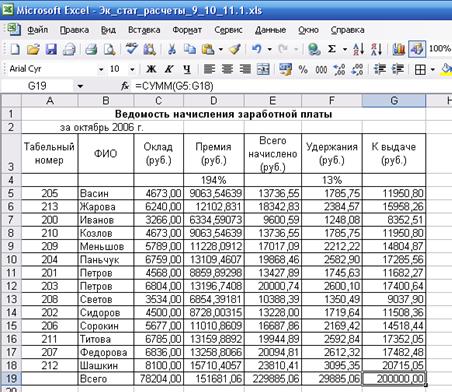Open the Формат menu
Image resolution: width=452 pixels, height=392 pixels.
(187, 30)
